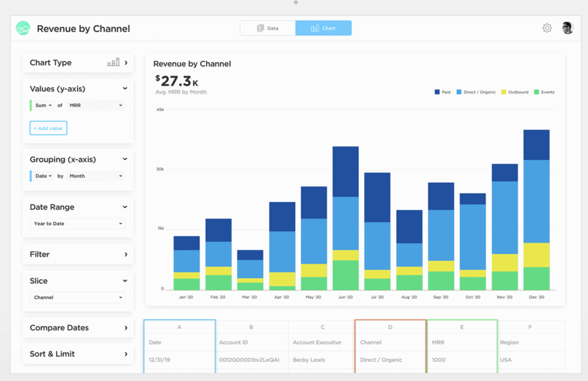Image resolution: width=588 pixels, height=381 pixels.
Task: Click the USA region cell
Action: tap(531, 360)
